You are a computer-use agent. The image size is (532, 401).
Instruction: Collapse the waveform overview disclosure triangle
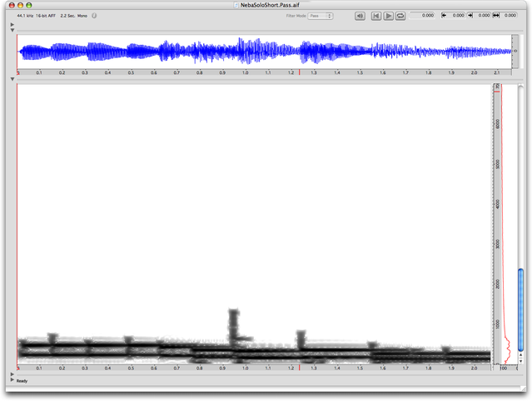pos(12,32)
